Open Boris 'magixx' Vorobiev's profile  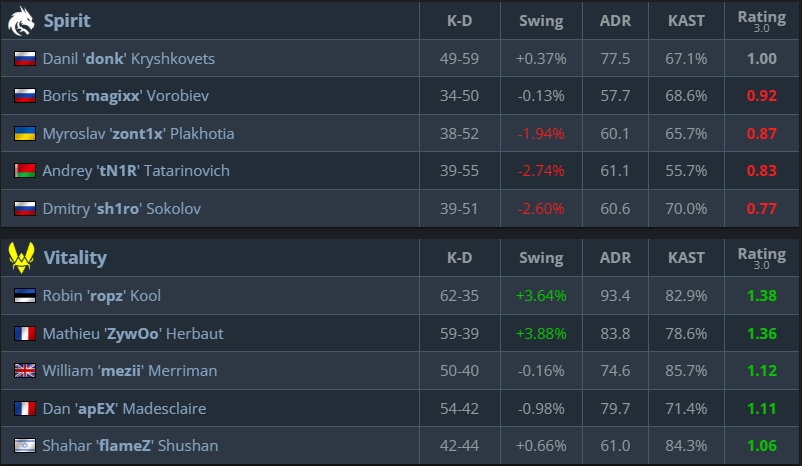point(125,96)
